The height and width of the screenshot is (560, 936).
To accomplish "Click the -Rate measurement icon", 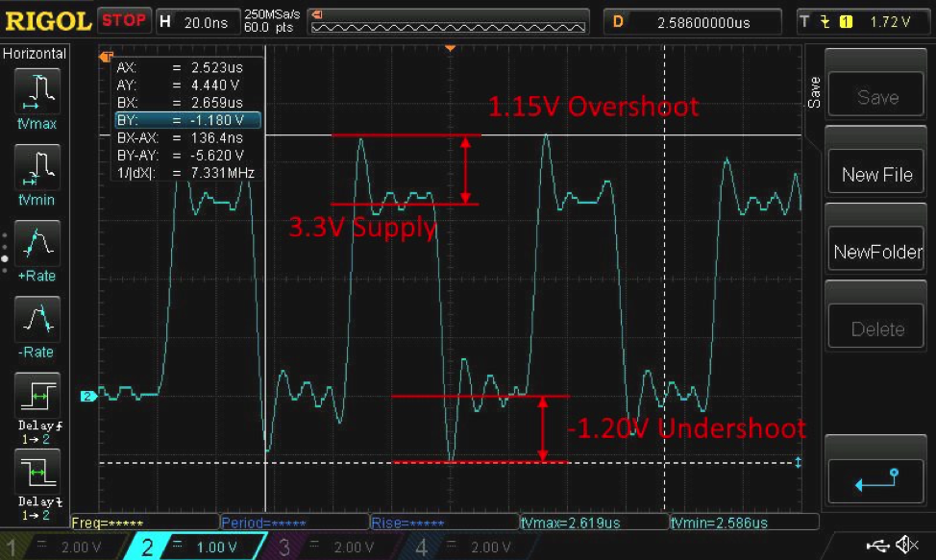I will tap(36, 319).
